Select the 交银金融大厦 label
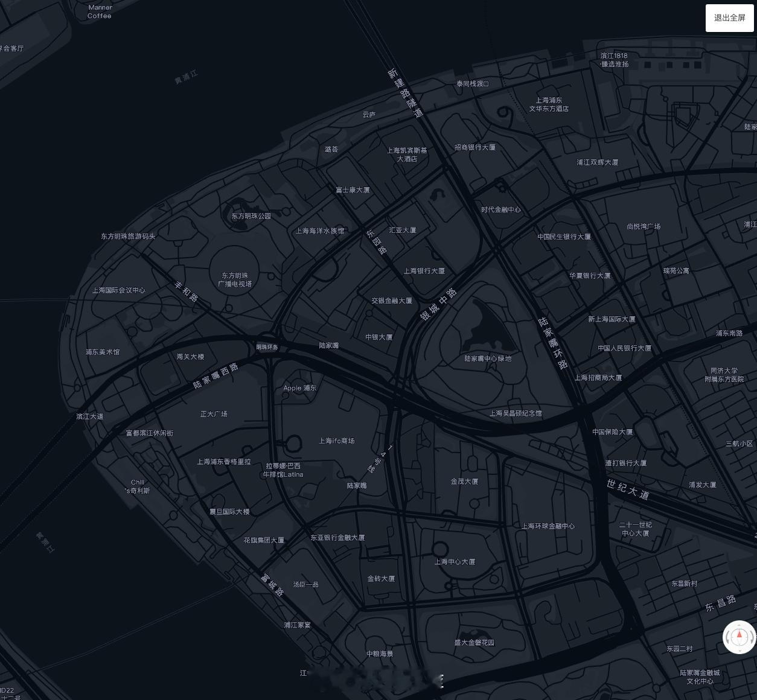The height and width of the screenshot is (700, 757). pyautogui.click(x=392, y=301)
